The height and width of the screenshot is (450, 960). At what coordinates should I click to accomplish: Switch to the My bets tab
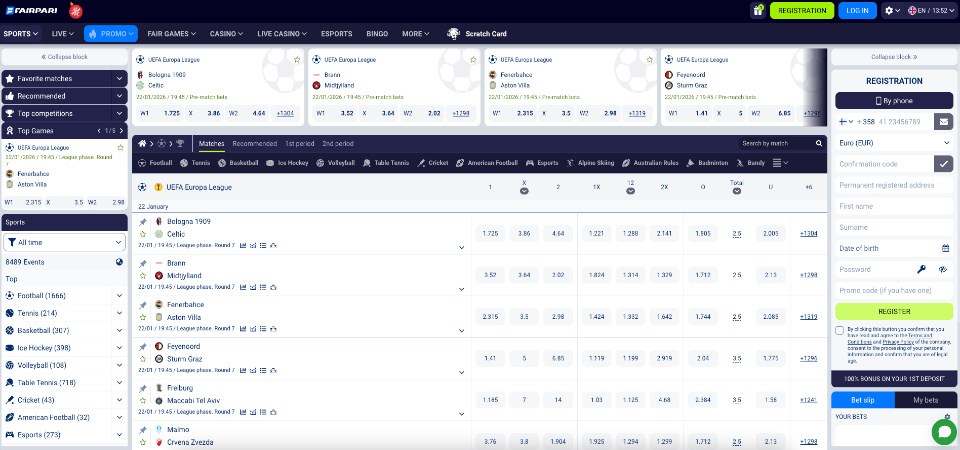(x=926, y=400)
